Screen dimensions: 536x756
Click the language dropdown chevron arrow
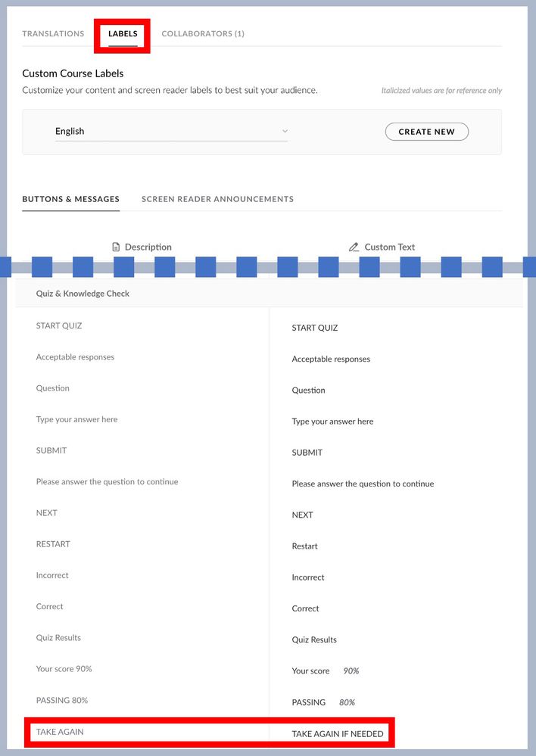(x=285, y=131)
